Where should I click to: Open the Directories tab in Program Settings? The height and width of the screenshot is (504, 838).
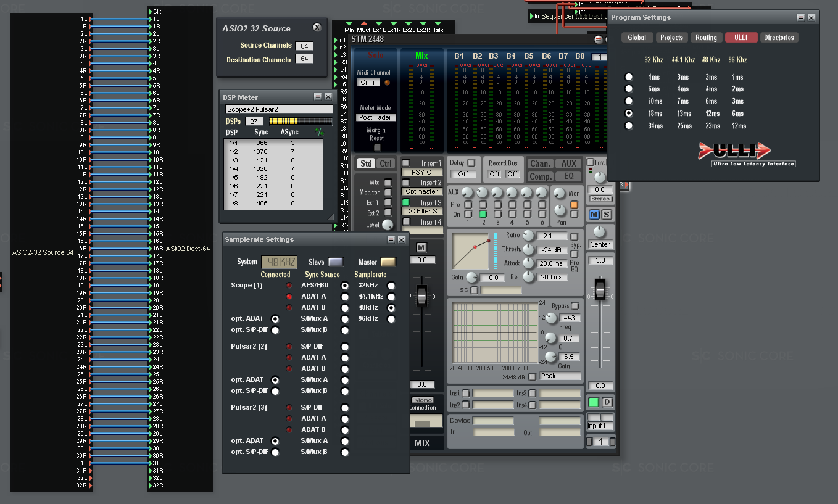779,38
